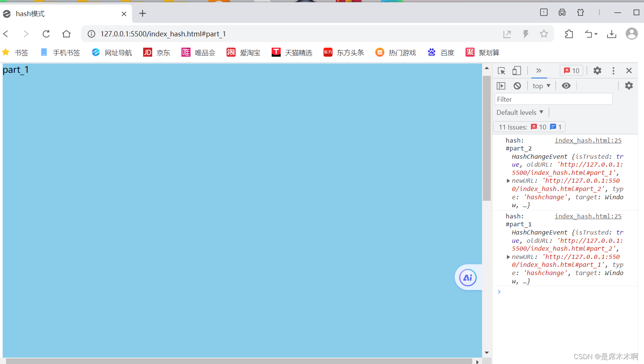This screenshot has width=644, height=364.
Task: Bookmark this page with star icon
Action: click(x=544, y=34)
